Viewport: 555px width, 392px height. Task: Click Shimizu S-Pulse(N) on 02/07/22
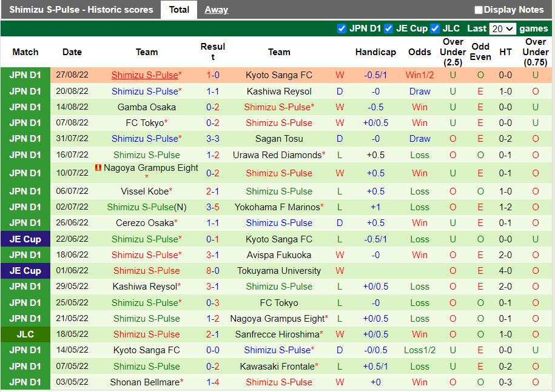[147, 207]
